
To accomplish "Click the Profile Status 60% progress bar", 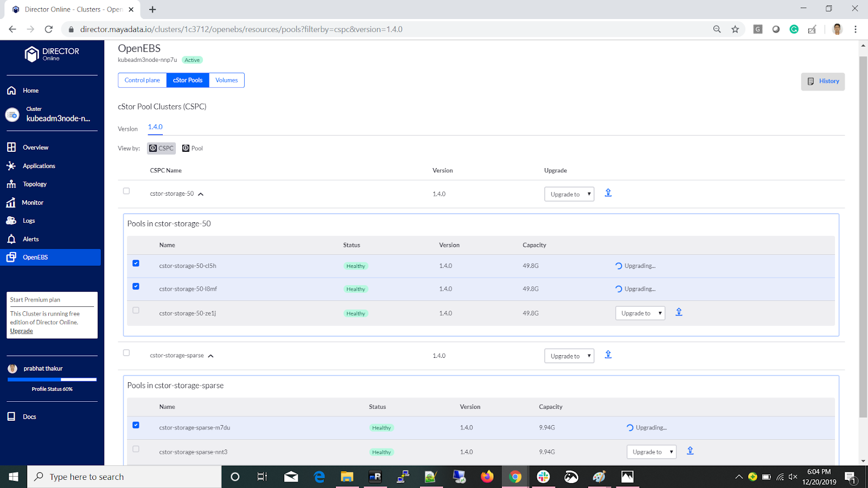I will (x=52, y=380).
